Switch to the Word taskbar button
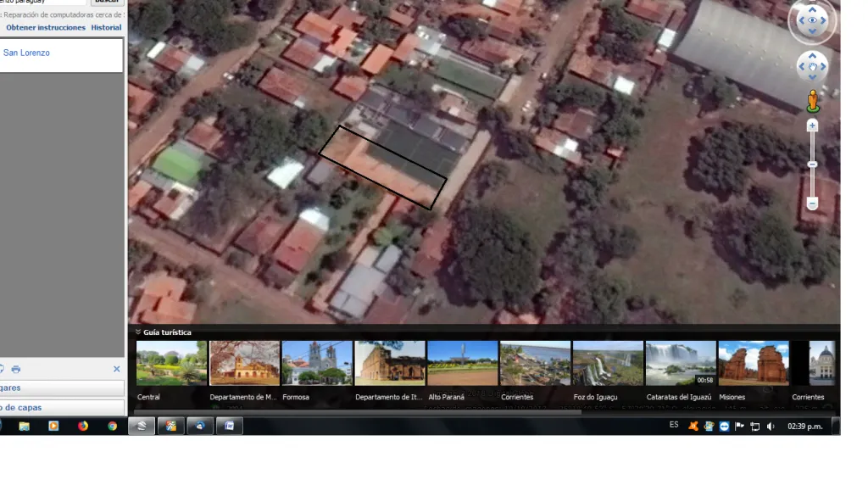This screenshot has height=491, width=868. 229,426
